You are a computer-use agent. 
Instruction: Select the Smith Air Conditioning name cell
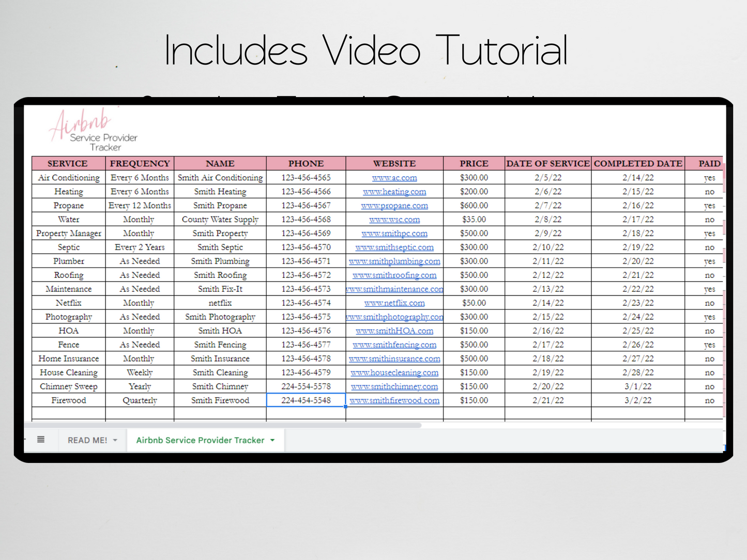[220, 178]
